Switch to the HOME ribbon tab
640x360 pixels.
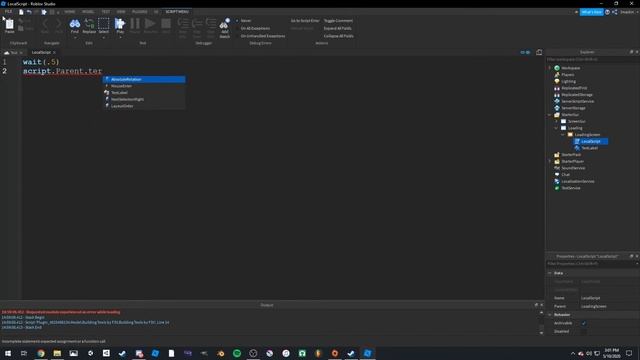pos(70,12)
